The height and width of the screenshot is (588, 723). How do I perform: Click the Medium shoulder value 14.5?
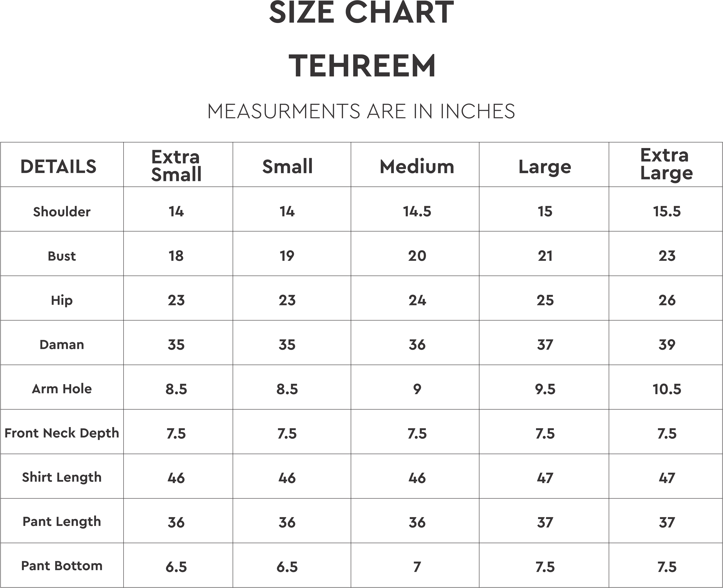pos(417,212)
